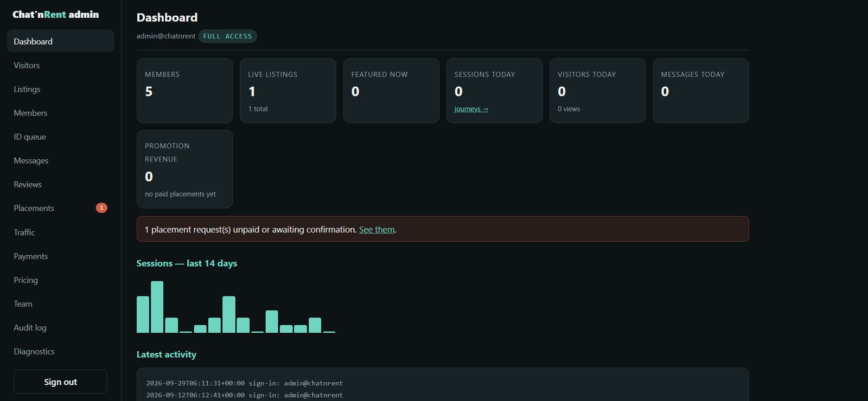The height and width of the screenshot is (401, 868).
Task: Go to Visitors in the sidebar
Action: pos(60,65)
